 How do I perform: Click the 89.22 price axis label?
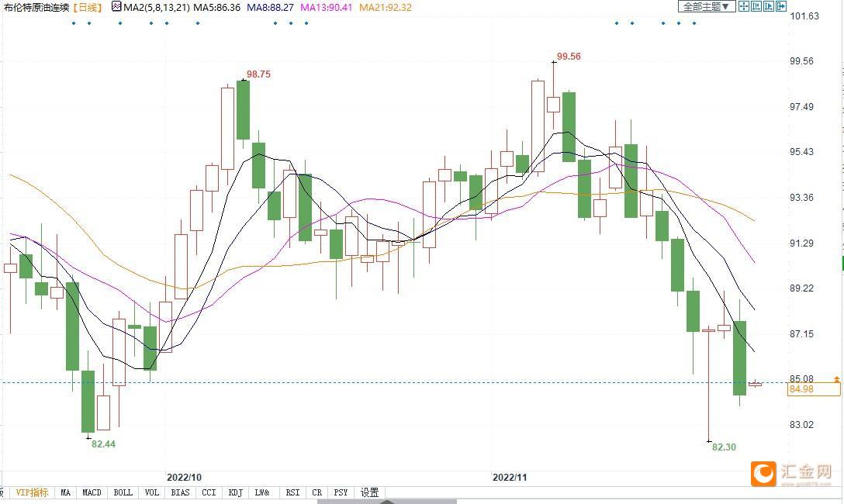pos(801,288)
